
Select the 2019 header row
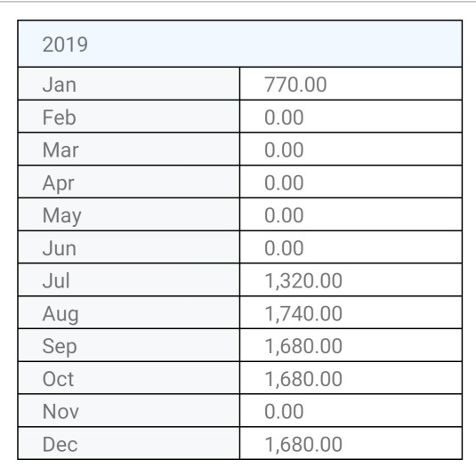[240, 44]
